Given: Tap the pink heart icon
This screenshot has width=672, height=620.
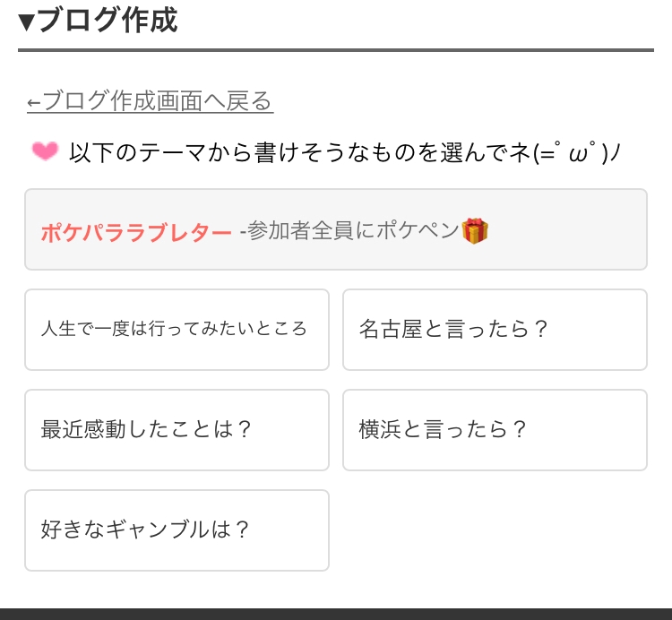Looking at the screenshot, I should (x=45, y=151).
